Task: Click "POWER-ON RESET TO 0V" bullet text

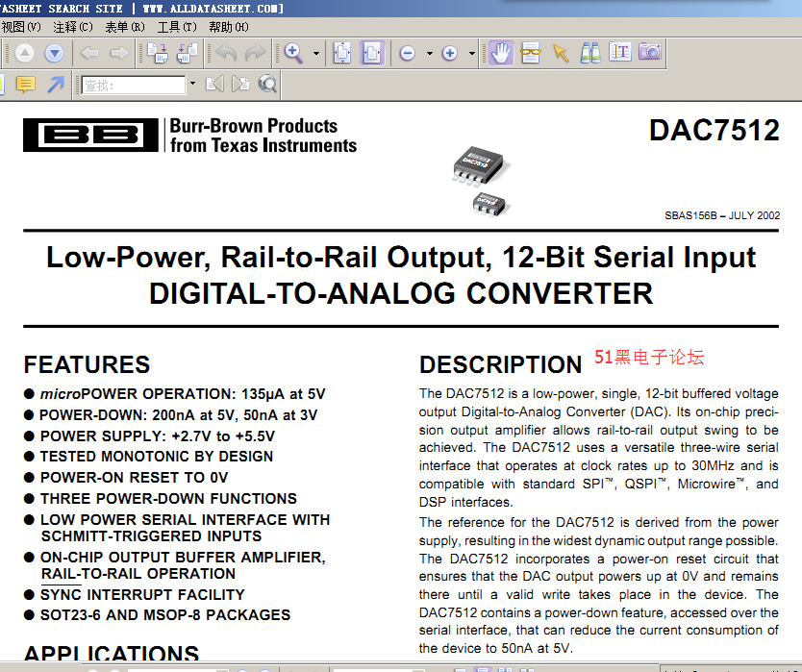Action: click(134, 477)
